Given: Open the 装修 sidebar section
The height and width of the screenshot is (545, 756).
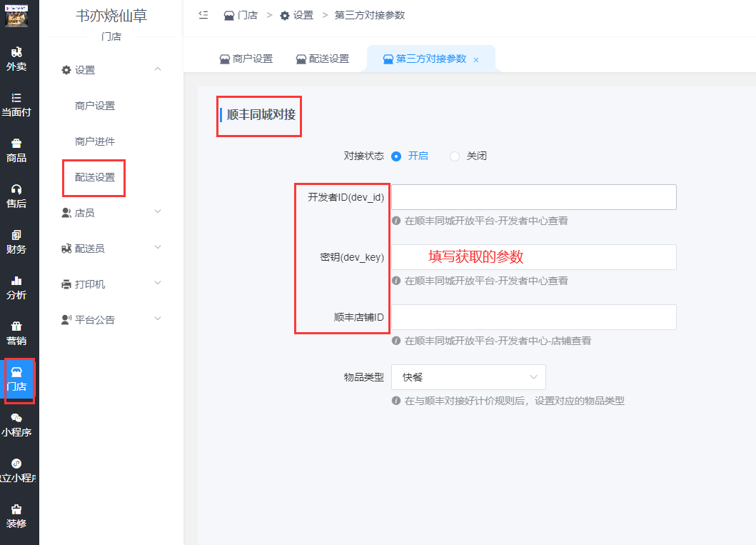Looking at the screenshot, I should point(16,516).
